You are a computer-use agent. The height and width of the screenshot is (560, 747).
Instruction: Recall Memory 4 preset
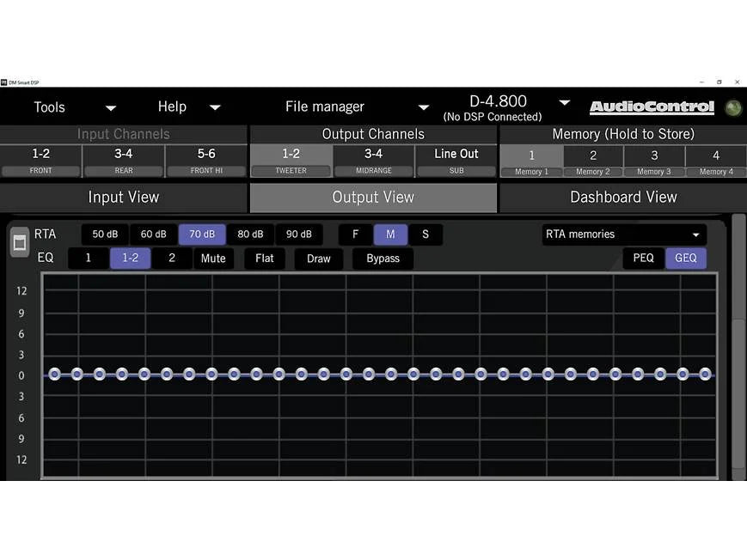[716, 162]
